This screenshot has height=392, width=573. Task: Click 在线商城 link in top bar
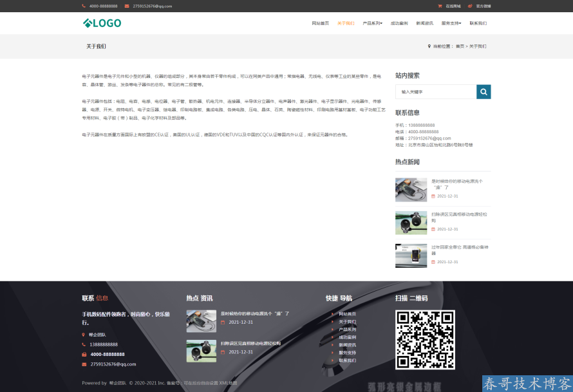[x=453, y=6]
